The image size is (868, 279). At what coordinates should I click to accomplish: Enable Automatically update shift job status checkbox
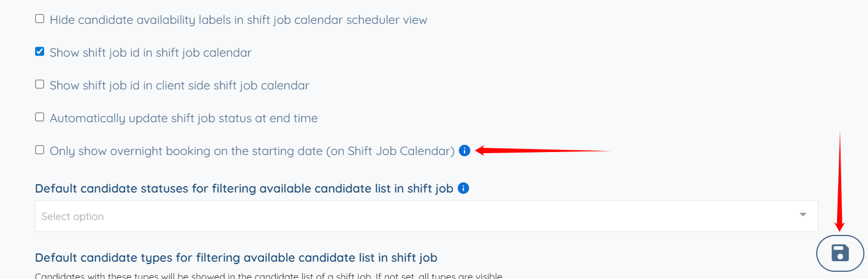pos(40,117)
